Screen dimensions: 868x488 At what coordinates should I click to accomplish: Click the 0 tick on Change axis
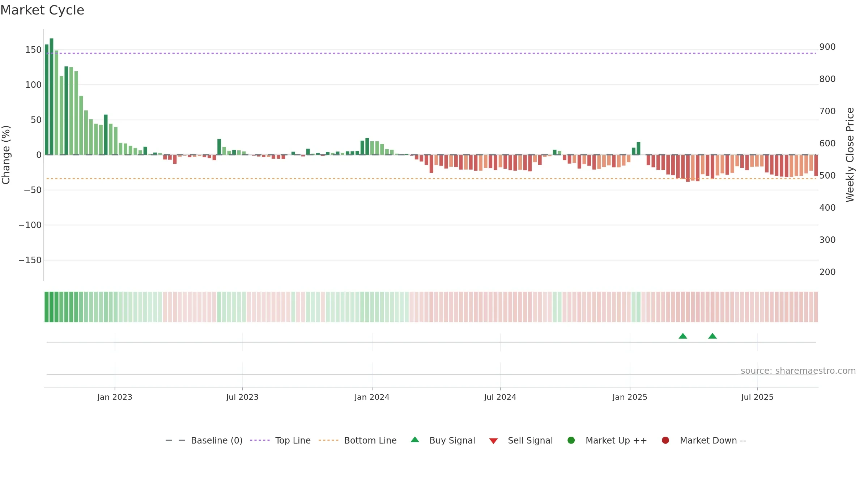(39, 155)
